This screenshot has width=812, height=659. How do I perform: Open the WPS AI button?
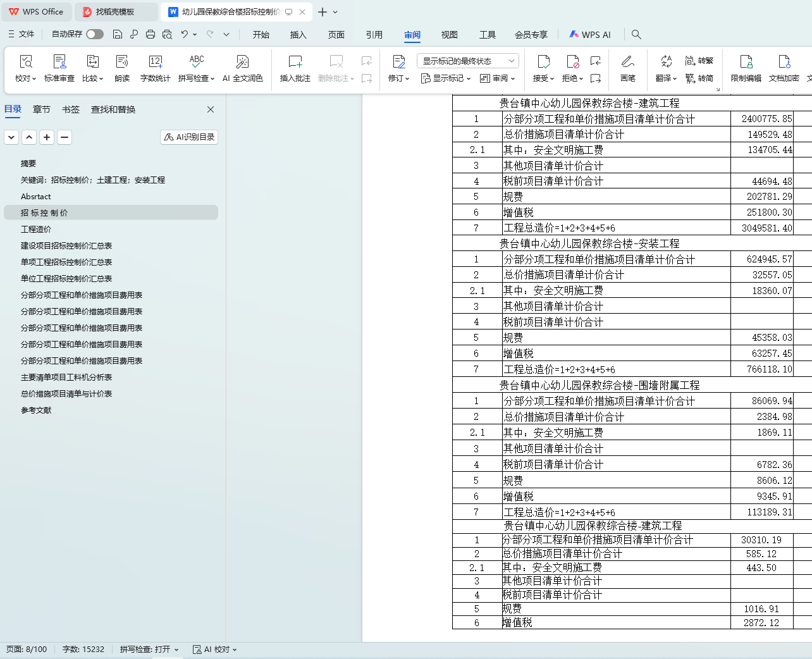[590, 35]
